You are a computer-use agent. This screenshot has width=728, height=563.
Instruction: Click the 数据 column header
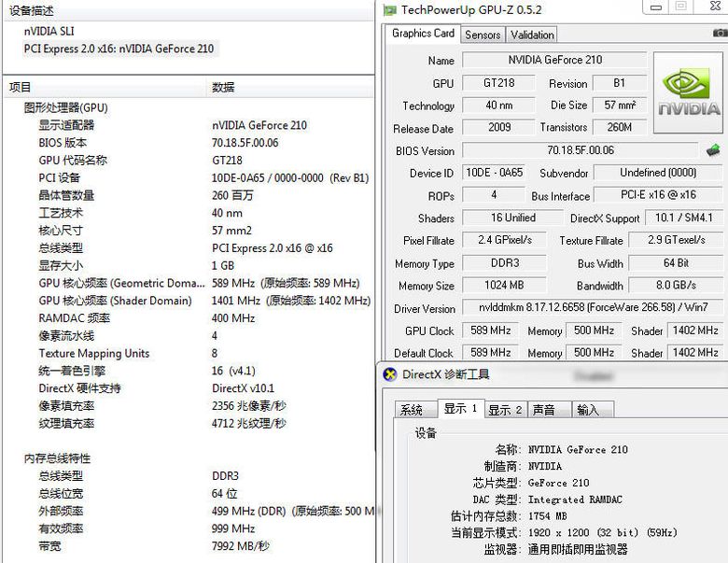point(290,87)
